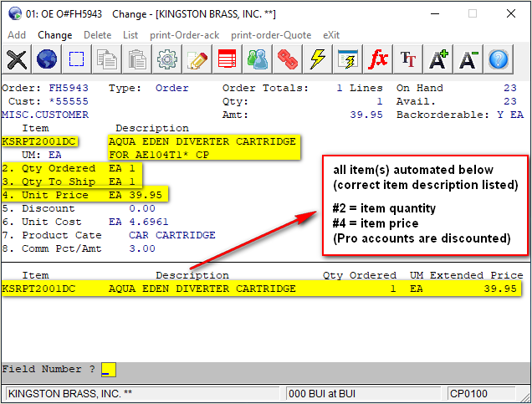Open the List menu
Viewport: 532px width, 404px height.
click(x=130, y=35)
